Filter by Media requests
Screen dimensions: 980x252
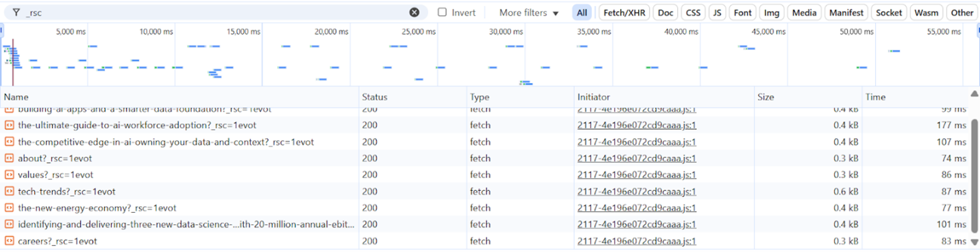[805, 12]
